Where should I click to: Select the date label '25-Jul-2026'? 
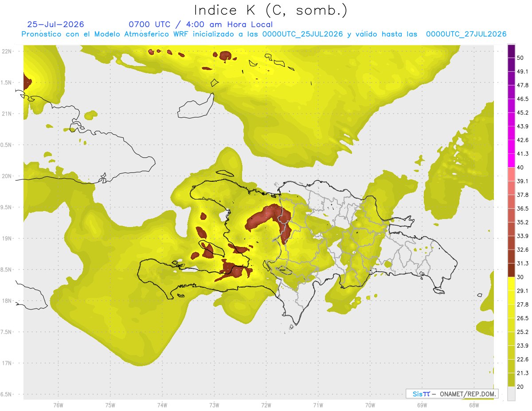[x=55, y=24]
